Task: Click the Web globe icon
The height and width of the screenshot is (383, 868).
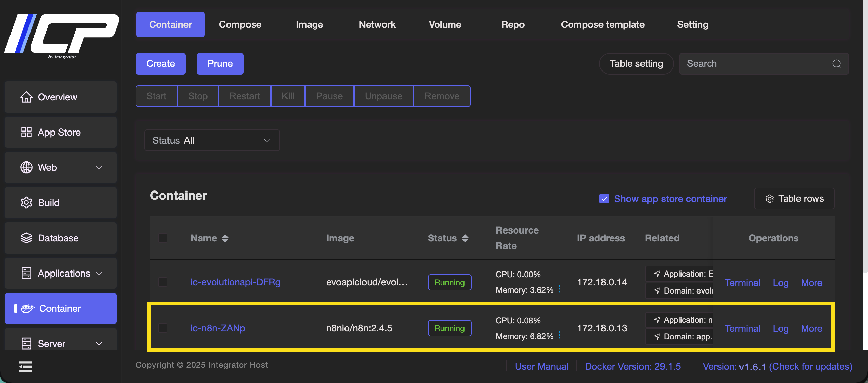Action: (x=26, y=167)
